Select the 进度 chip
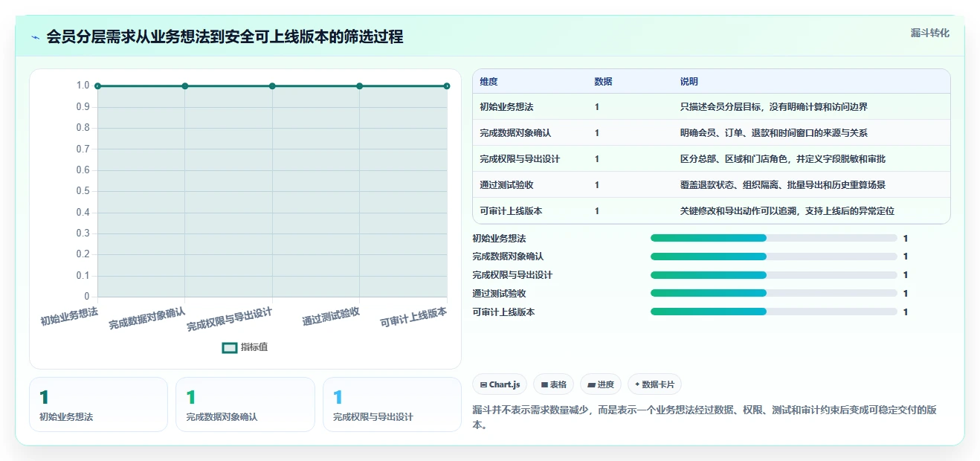Image resolution: width=980 pixels, height=461 pixels. click(601, 384)
